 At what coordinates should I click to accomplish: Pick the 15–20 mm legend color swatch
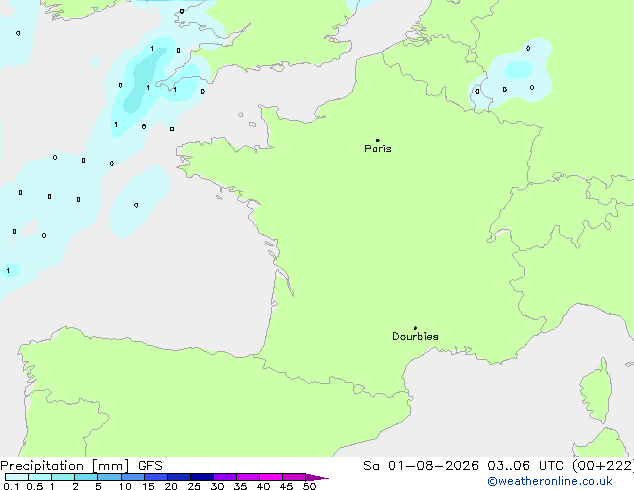156,477
